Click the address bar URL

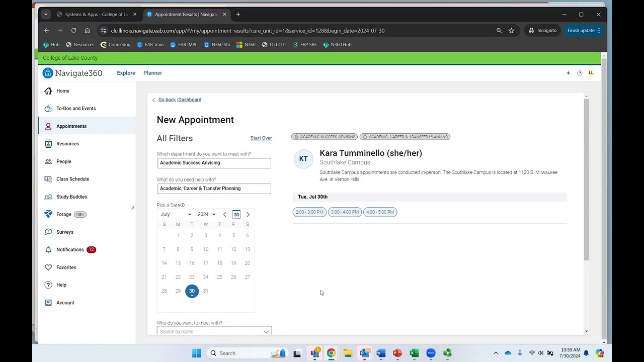tap(248, 31)
